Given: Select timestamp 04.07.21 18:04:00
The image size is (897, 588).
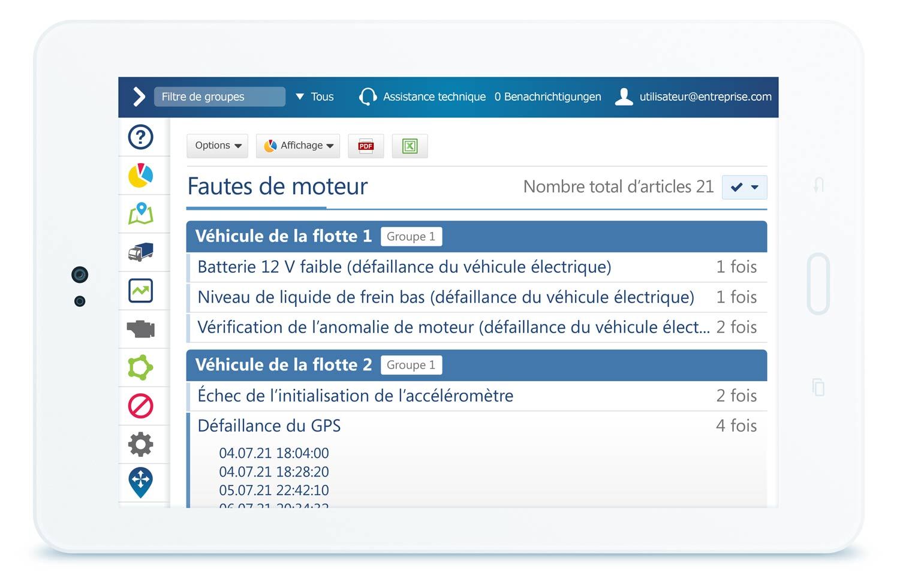Looking at the screenshot, I should coord(274,453).
